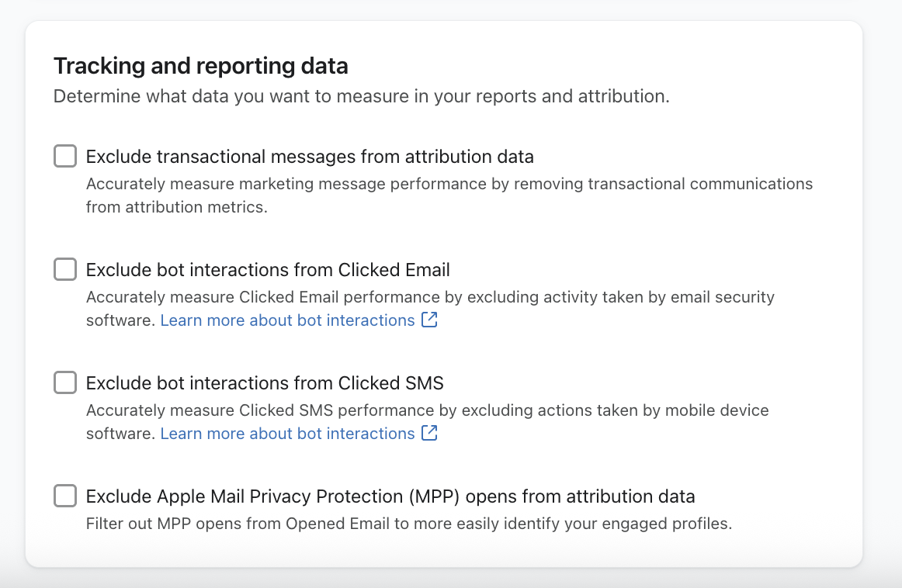Screen dimensions: 902x588
Task: Follow Learn more link for Clicked Email bots
Action: 287,320
